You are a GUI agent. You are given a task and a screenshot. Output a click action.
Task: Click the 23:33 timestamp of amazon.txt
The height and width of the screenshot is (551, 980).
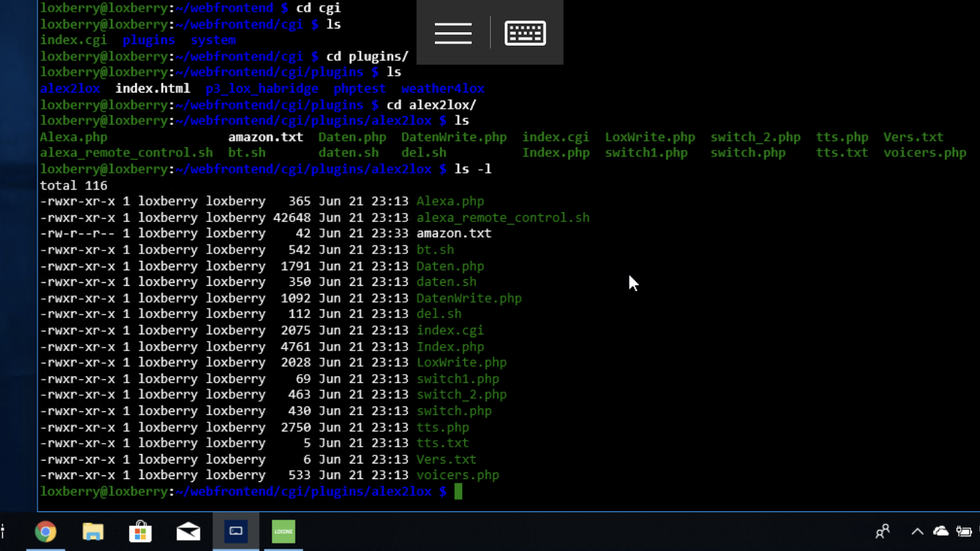click(x=390, y=234)
